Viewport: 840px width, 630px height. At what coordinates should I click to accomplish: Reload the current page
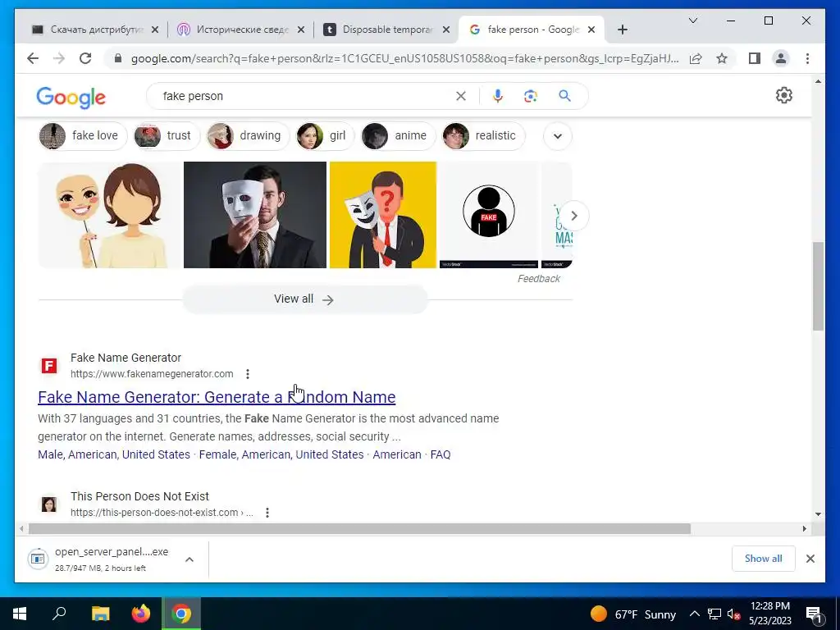point(85,58)
